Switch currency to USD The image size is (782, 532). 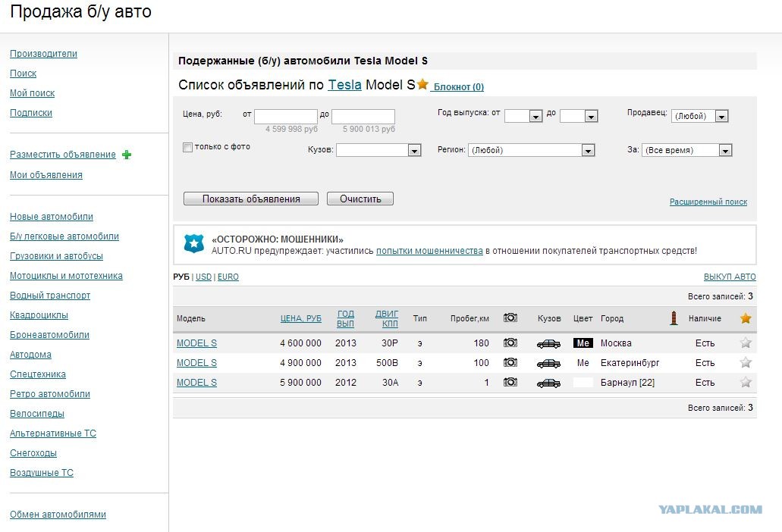(x=203, y=277)
